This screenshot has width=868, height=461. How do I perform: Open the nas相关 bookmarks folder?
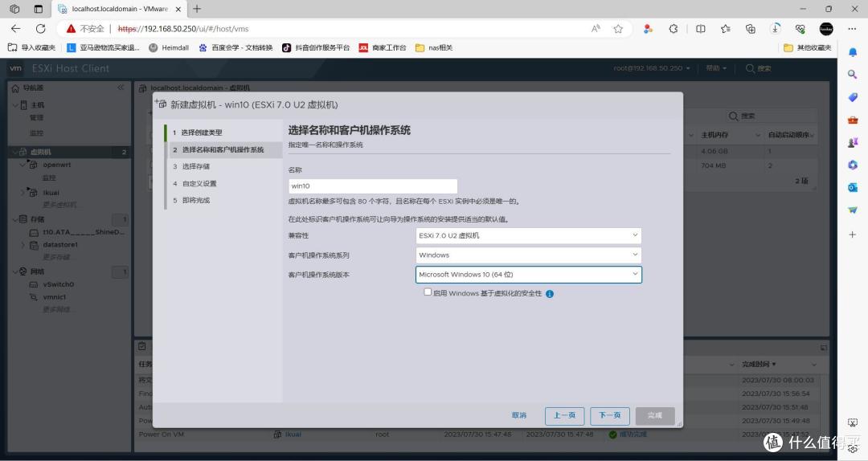pyautogui.click(x=434, y=47)
